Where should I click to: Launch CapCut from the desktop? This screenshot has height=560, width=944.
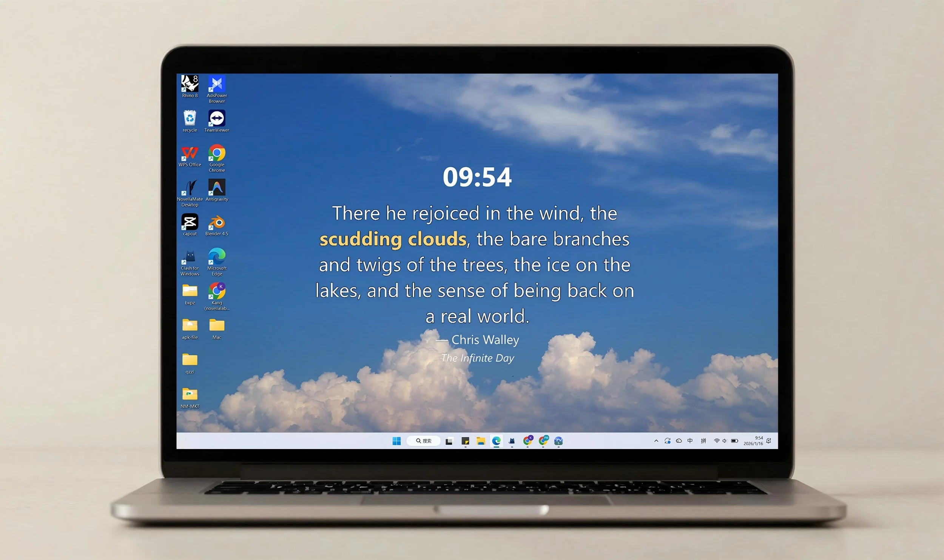point(190,223)
